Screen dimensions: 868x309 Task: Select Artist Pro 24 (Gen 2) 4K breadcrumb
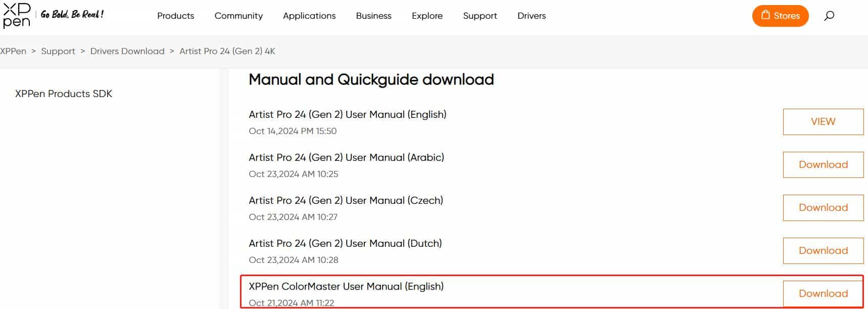pyautogui.click(x=227, y=51)
